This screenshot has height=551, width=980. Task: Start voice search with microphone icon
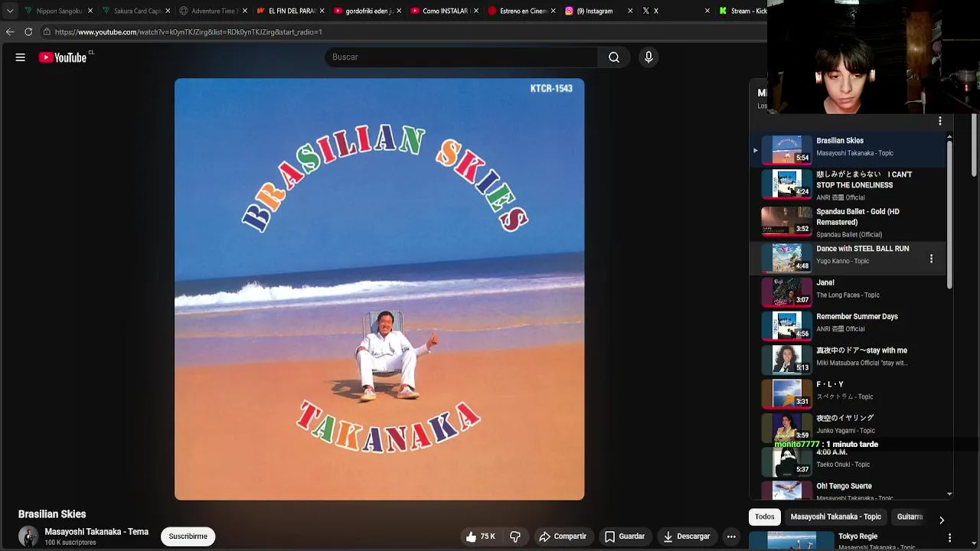(648, 57)
